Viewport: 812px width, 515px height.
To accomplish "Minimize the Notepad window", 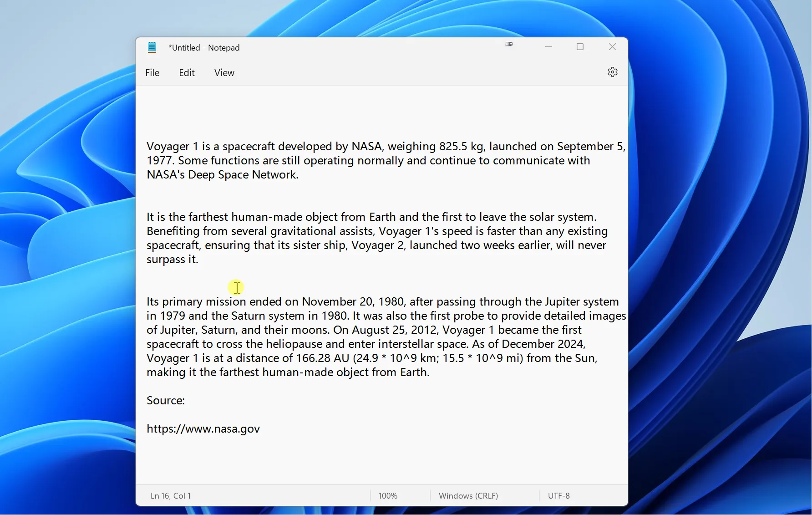I will tap(548, 47).
